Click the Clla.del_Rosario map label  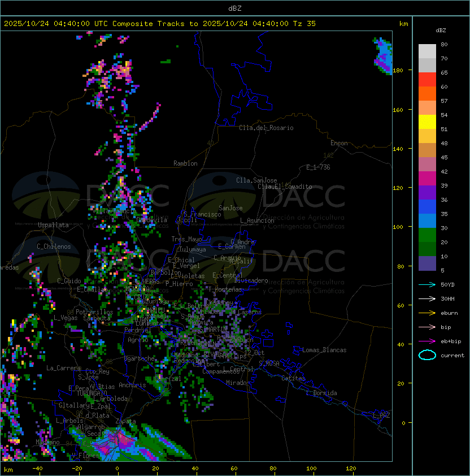click(266, 128)
